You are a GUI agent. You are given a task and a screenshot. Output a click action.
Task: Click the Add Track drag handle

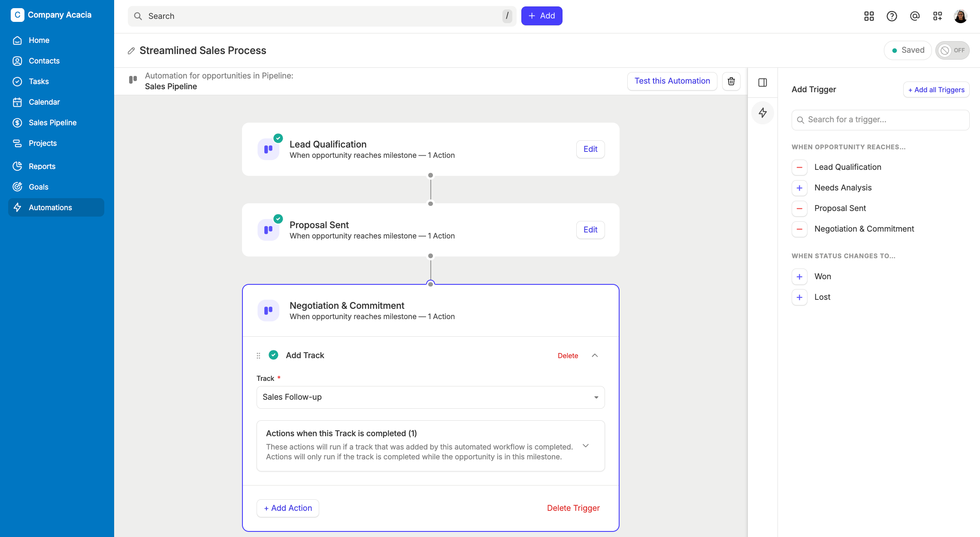[258, 356]
